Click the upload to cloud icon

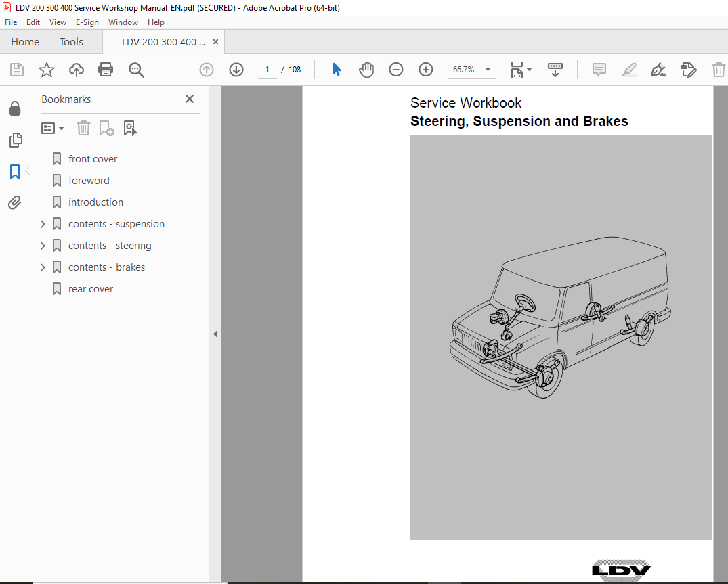(x=76, y=70)
